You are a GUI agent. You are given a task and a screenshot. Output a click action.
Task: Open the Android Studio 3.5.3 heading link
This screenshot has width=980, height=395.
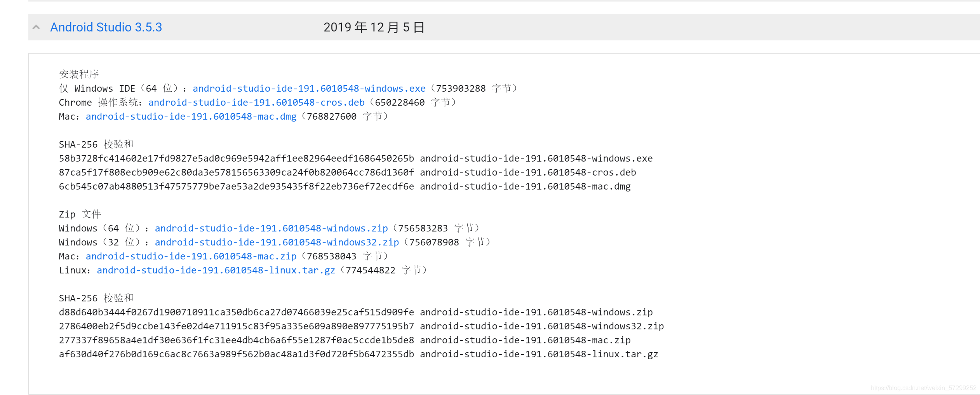(x=106, y=27)
